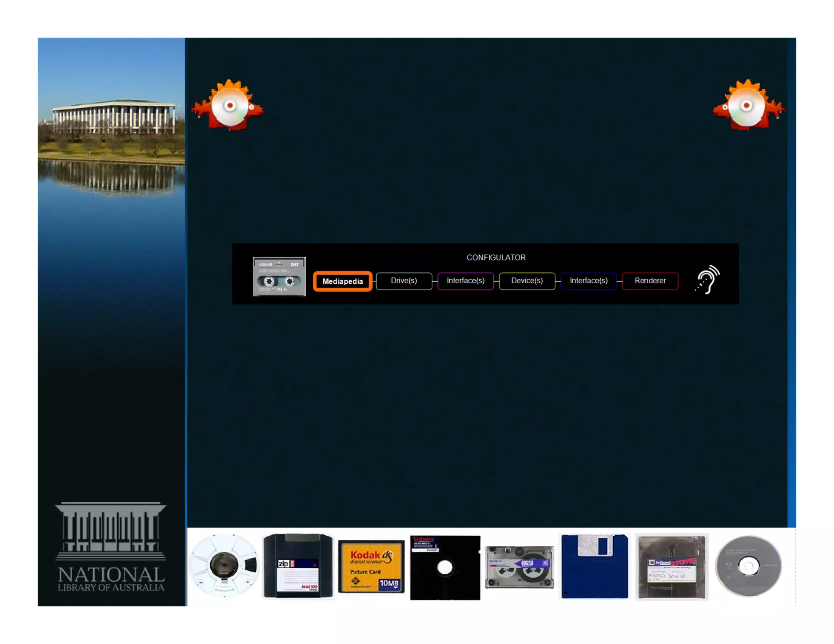Screen dimensions: 834x644
Task: Choose the black 5.25 inch floppy disk
Action: click(445, 567)
